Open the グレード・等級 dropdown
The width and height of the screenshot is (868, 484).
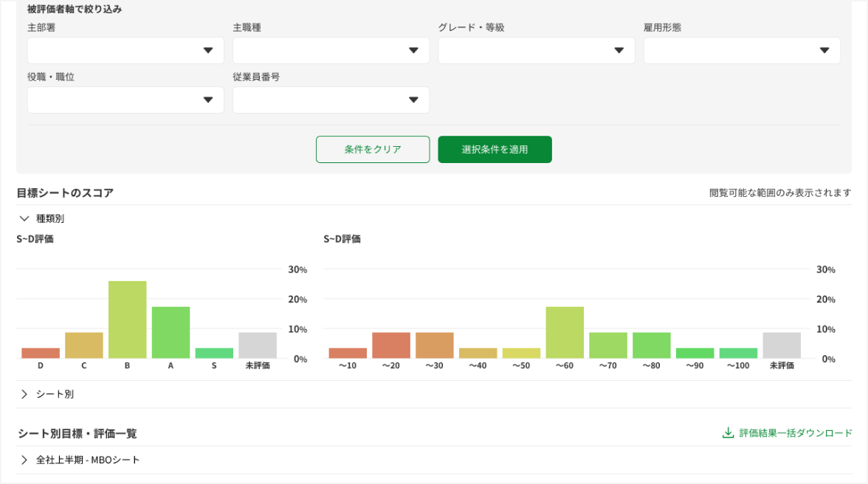coord(537,50)
